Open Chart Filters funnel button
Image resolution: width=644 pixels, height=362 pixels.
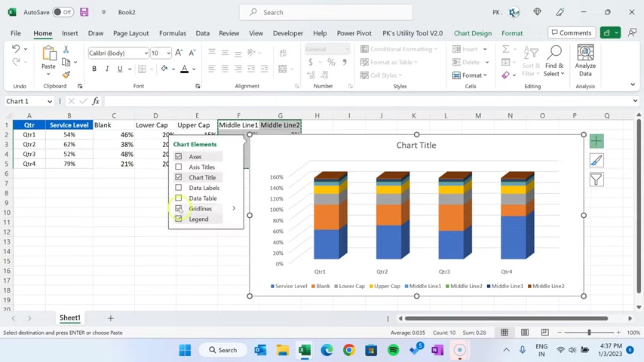click(596, 179)
